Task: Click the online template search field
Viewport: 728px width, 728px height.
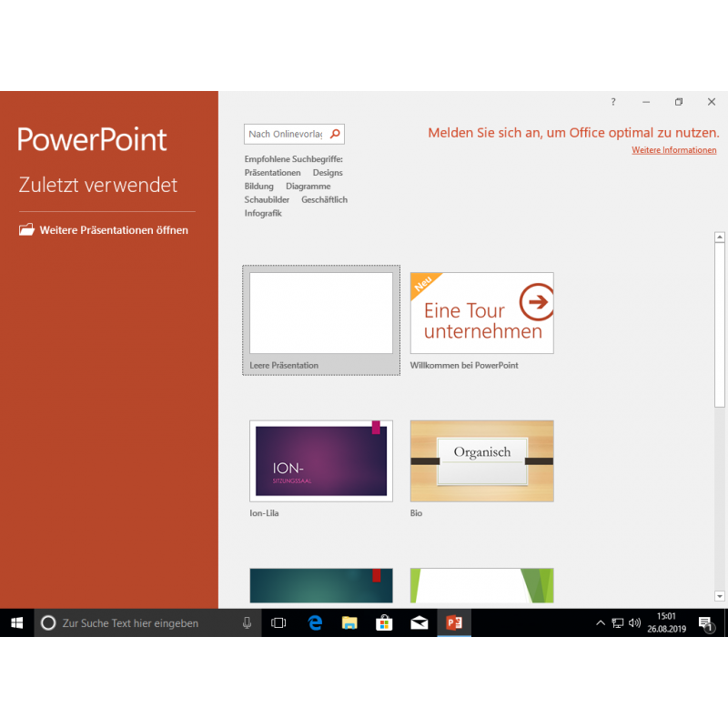Action: [x=285, y=135]
